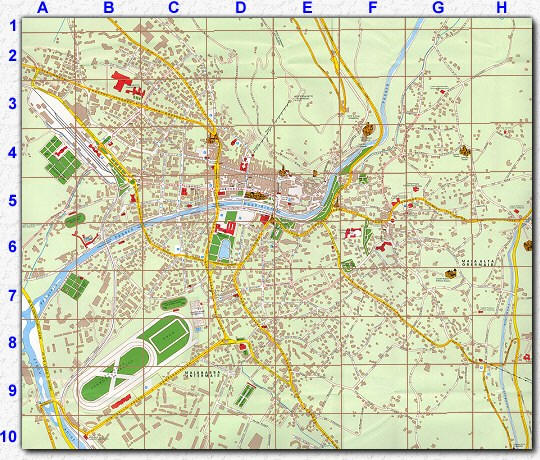Select column letter D header
Image resolution: width=540 pixels, height=460 pixels.
[241, 8]
